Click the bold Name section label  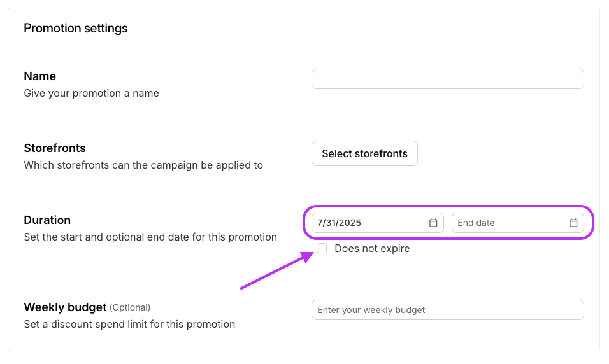click(40, 76)
